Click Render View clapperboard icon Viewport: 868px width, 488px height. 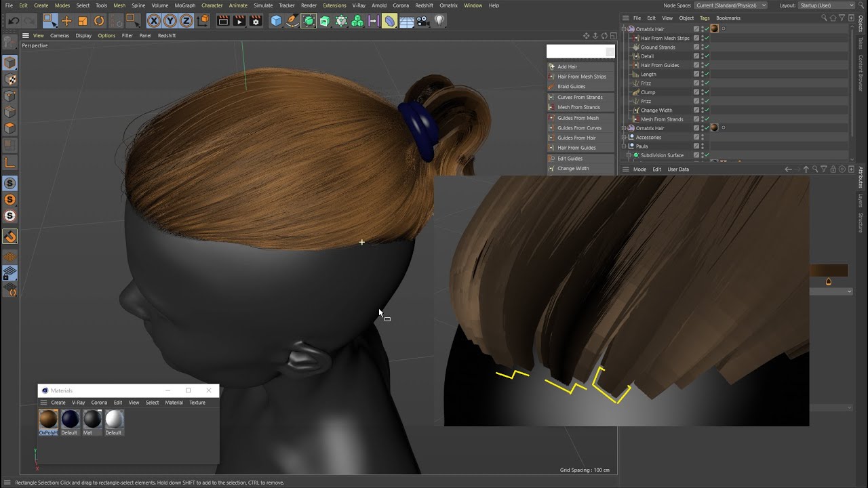(222, 21)
